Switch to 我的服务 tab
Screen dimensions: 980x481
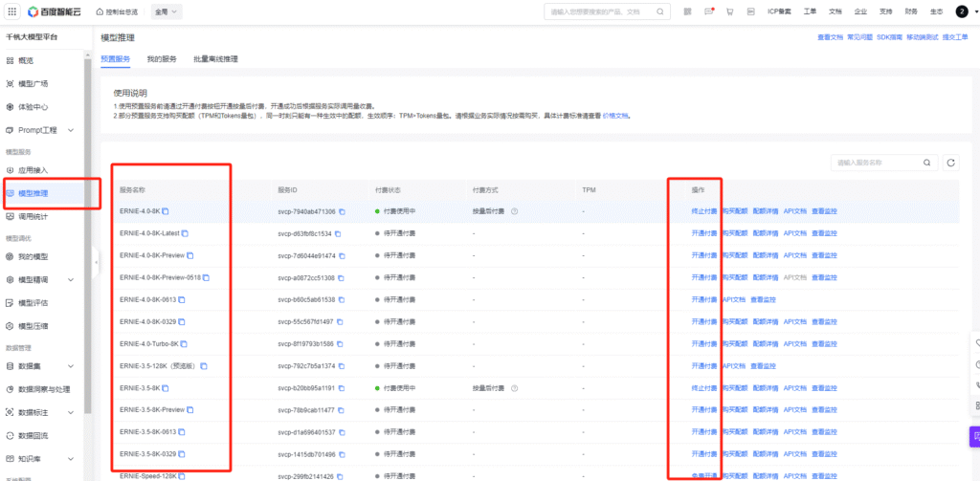[162, 59]
